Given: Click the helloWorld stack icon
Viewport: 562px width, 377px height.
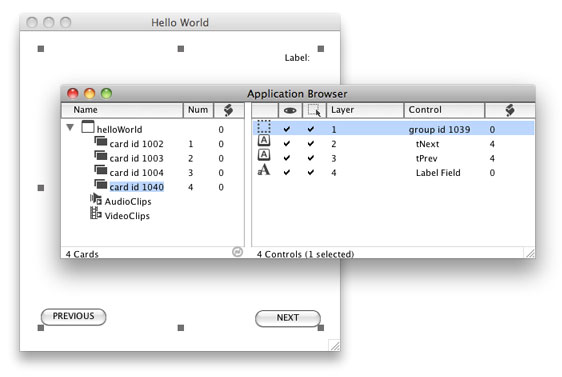Looking at the screenshot, I should [x=87, y=127].
